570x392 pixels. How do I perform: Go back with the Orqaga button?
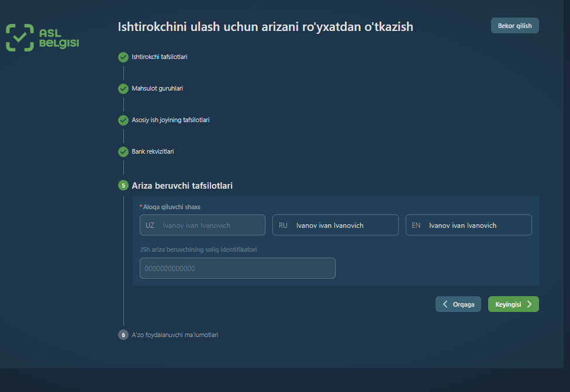coord(458,304)
